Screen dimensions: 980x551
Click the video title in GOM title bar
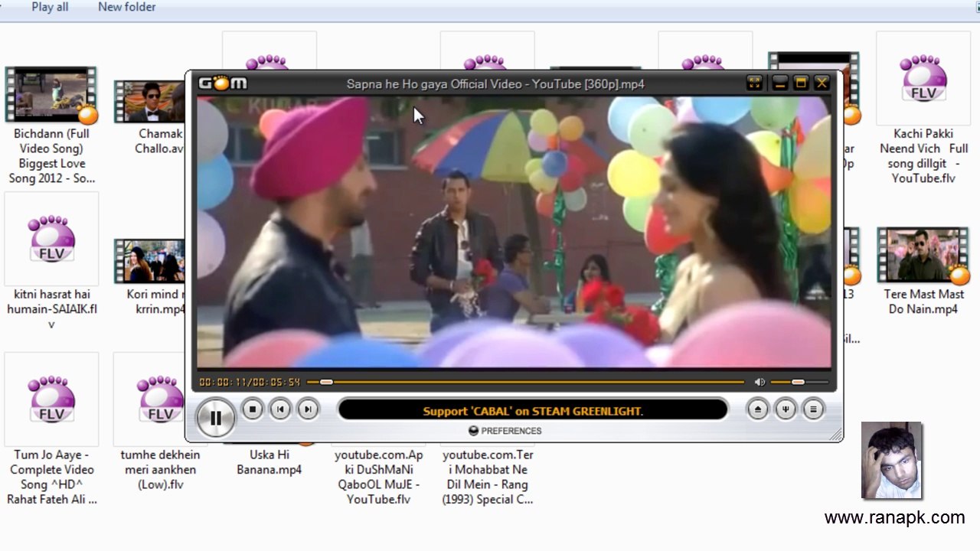[x=495, y=84]
